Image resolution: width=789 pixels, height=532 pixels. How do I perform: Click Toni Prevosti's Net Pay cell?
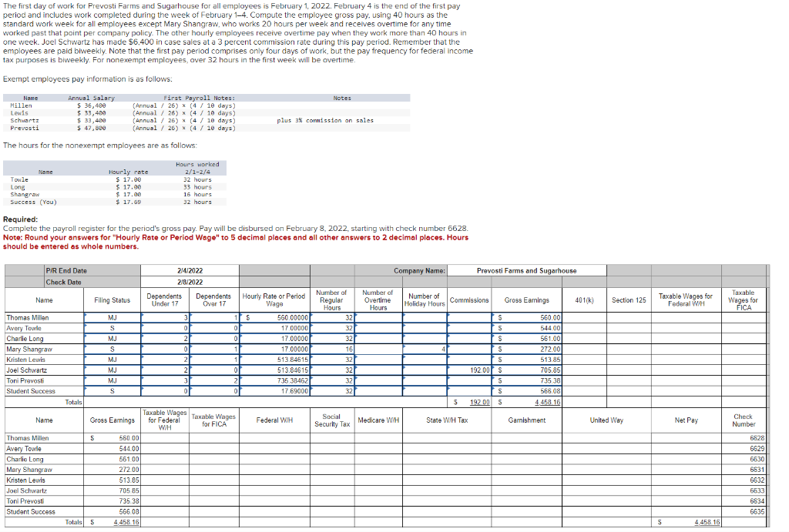[x=686, y=501]
